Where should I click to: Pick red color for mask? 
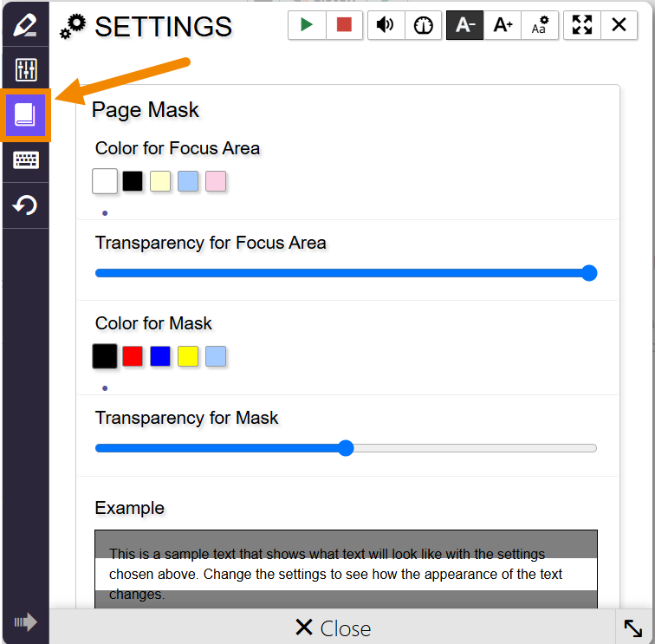tap(133, 356)
